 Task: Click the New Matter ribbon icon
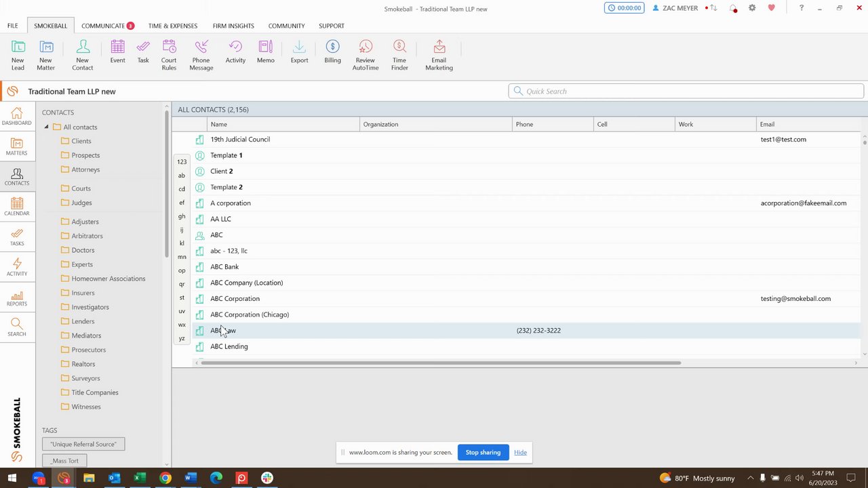tap(46, 55)
